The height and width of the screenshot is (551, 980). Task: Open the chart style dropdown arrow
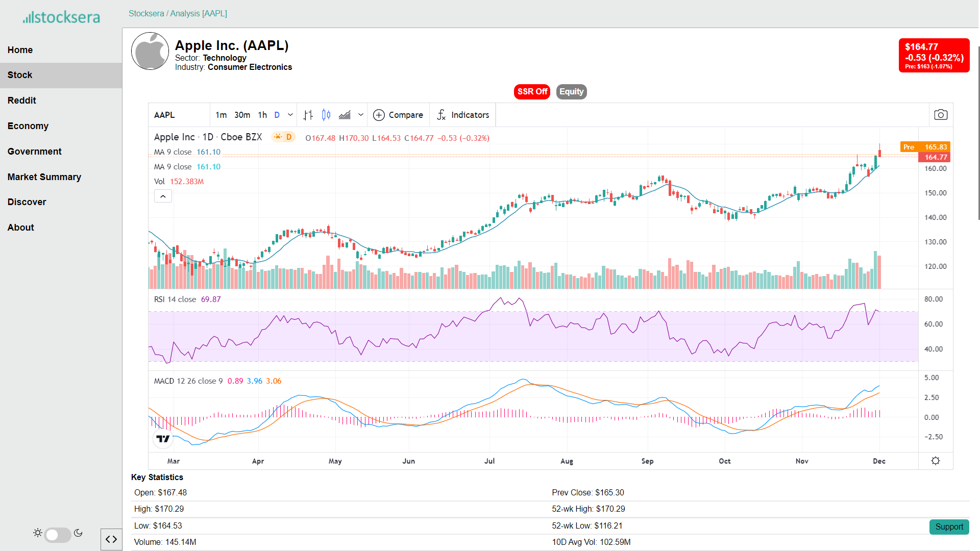[x=361, y=115]
